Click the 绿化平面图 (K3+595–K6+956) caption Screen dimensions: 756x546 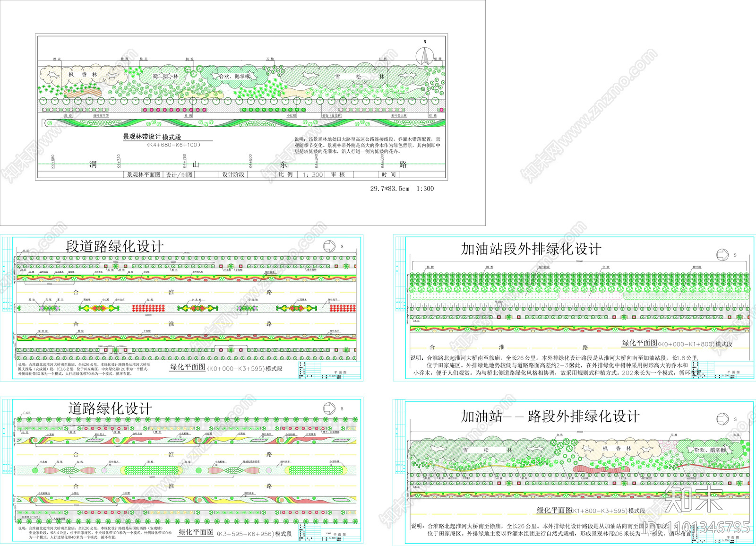235,533
